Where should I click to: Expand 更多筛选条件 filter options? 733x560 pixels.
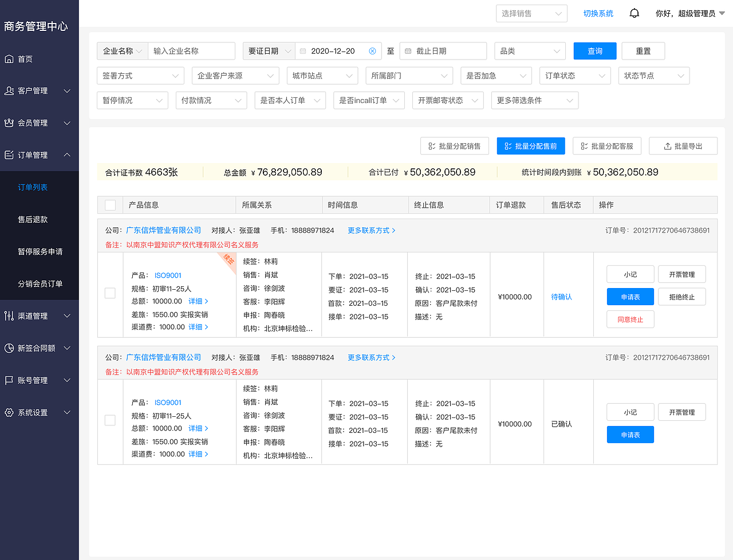click(x=534, y=100)
